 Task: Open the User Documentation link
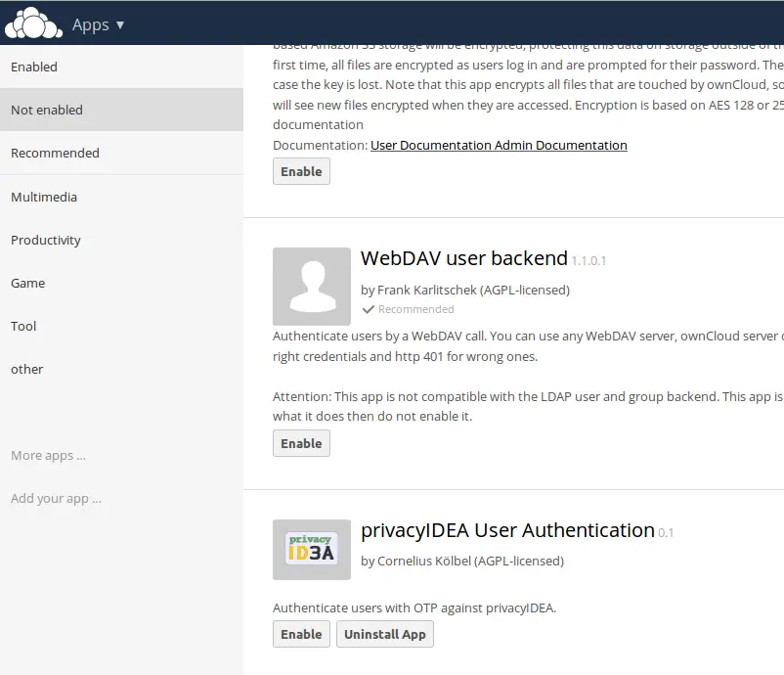pyautogui.click(x=431, y=145)
